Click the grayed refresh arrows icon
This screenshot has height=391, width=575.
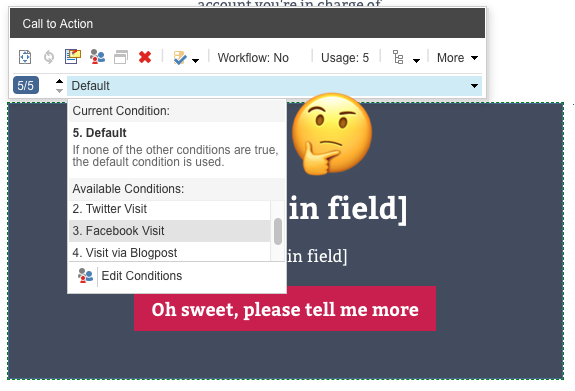tap(49, 57)
